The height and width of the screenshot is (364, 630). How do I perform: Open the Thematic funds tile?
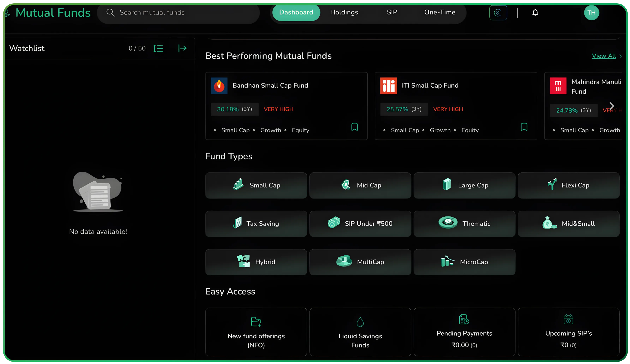pyautogui.click(x=464, y=224)
